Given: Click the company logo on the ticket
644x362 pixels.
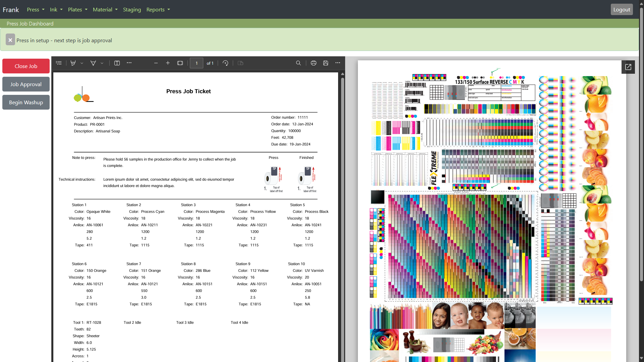Looking at the screenshot, I should click(83, 95).
